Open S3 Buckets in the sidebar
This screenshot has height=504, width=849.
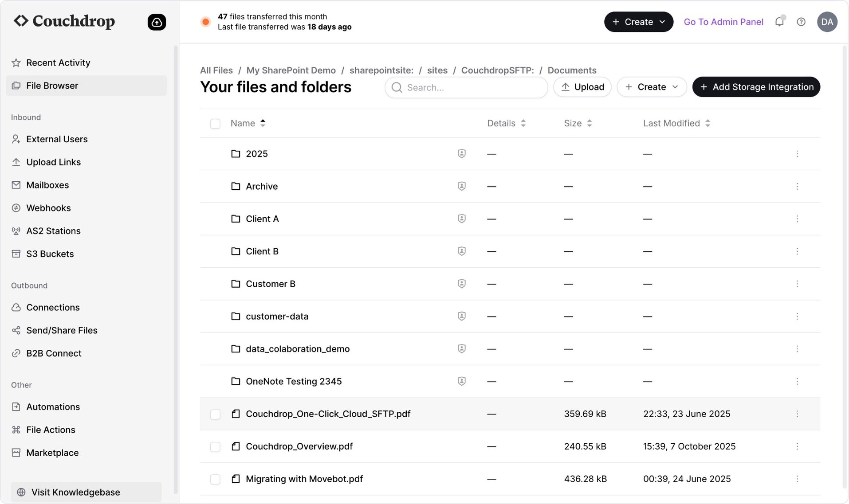pyautogui.click(x=86, y=254)
